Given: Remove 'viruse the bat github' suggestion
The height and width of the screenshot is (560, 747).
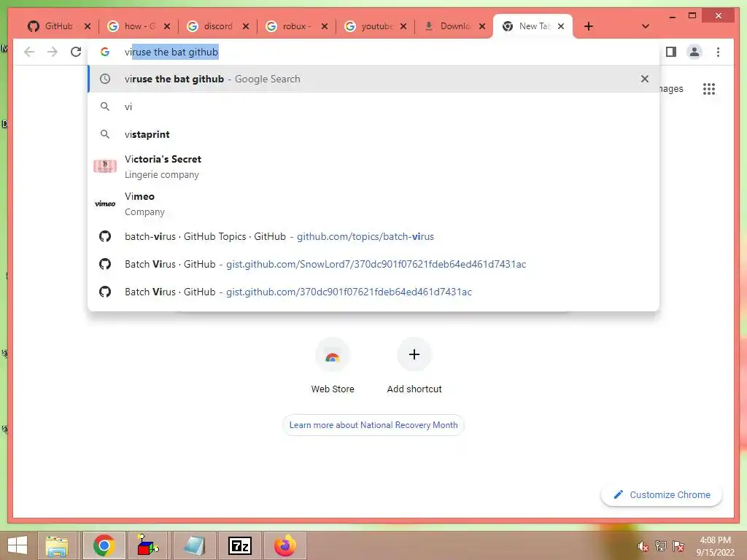Looking at the screenshot, I should click(645, 79).
